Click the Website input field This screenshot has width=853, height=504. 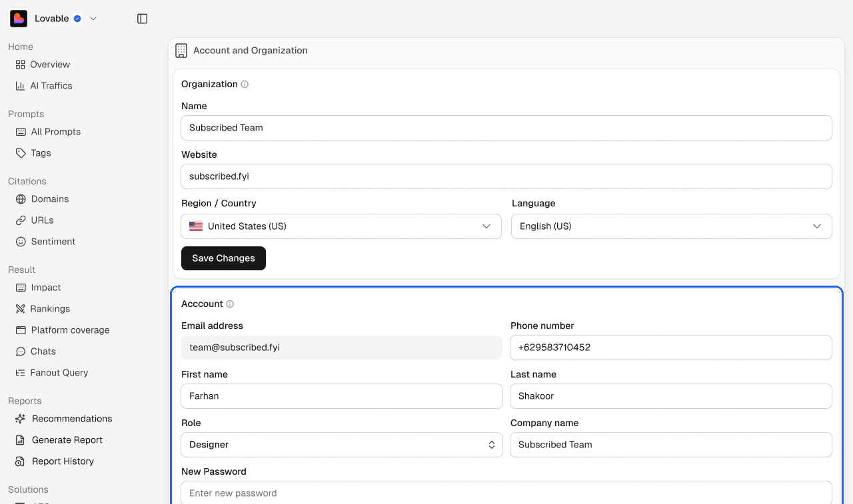click(x=506, y=176)
